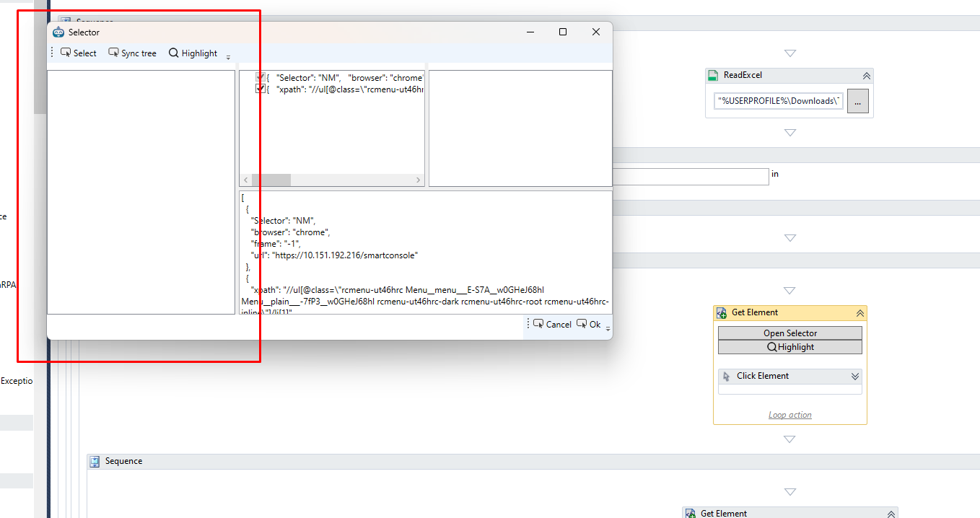980x518 pixels.
Task: Select the xpath //ul[@class row
Action: tap(346, 89)
